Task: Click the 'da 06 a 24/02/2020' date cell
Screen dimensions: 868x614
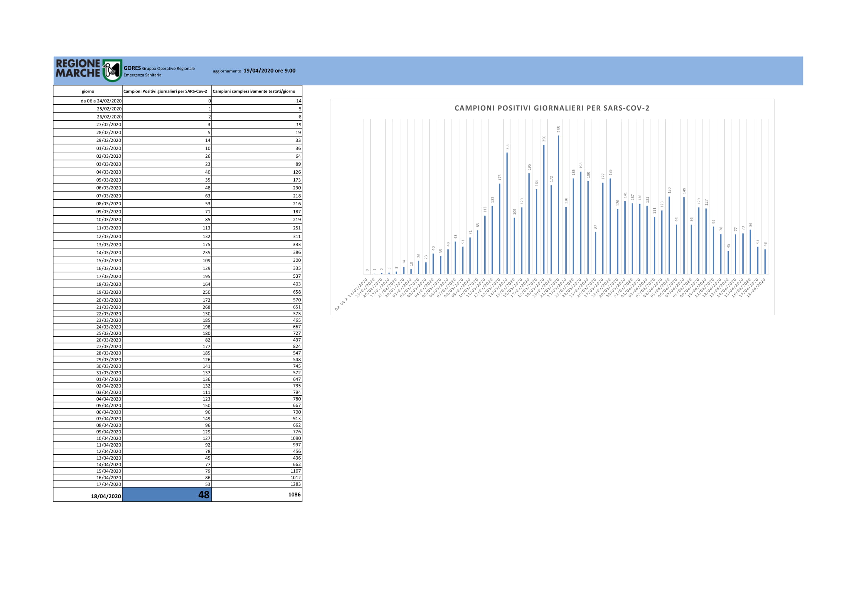Action: (88, 101)
